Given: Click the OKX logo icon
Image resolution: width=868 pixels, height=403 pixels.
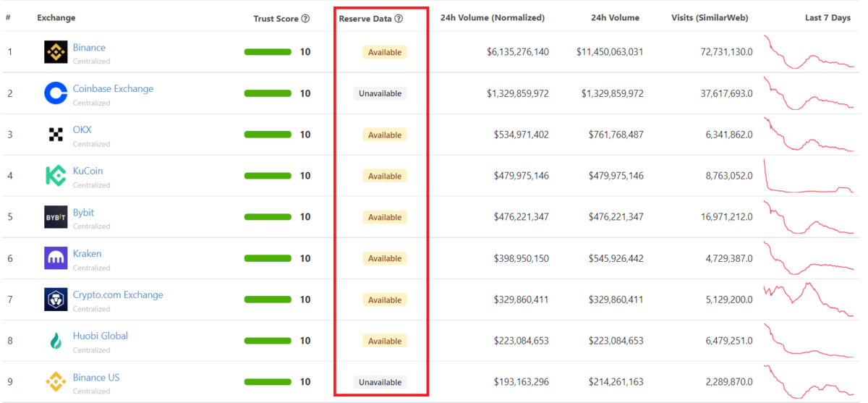Looking at the screenshot, I should point(56,135).
